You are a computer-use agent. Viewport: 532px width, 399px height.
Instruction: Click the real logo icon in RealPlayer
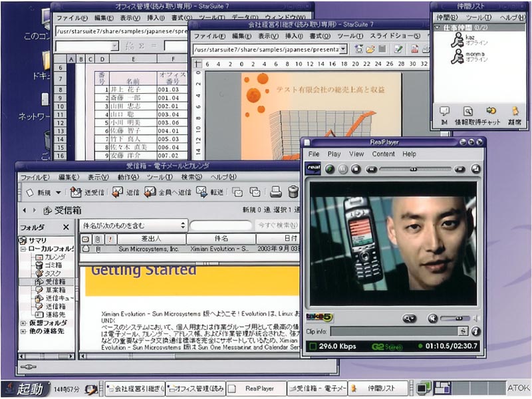point(313,168)
